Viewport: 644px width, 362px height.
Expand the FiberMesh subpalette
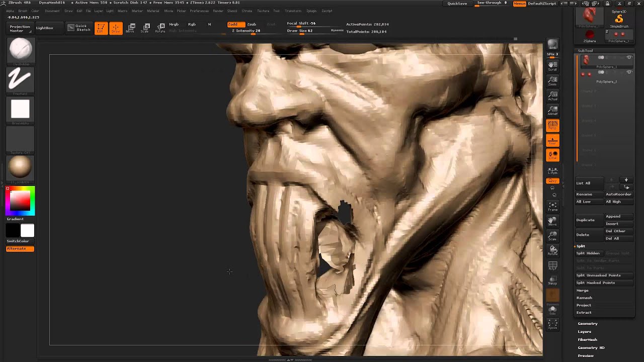point(588,339)
